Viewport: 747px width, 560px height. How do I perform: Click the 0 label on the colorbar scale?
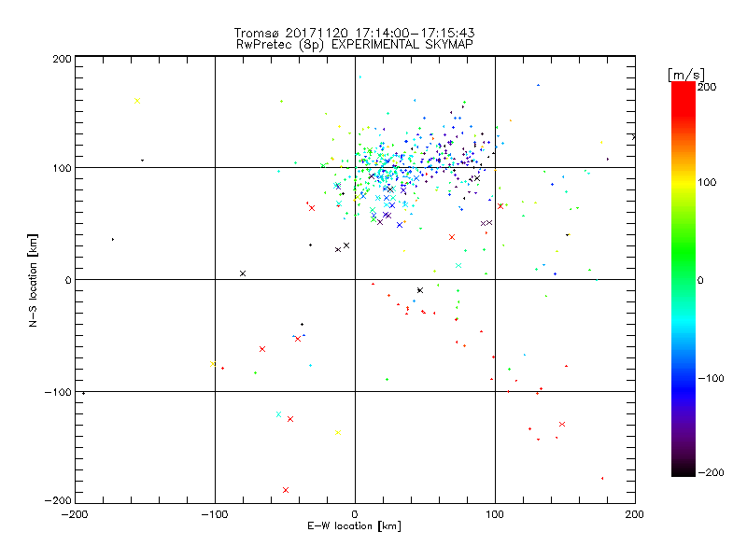coord(700,280)
